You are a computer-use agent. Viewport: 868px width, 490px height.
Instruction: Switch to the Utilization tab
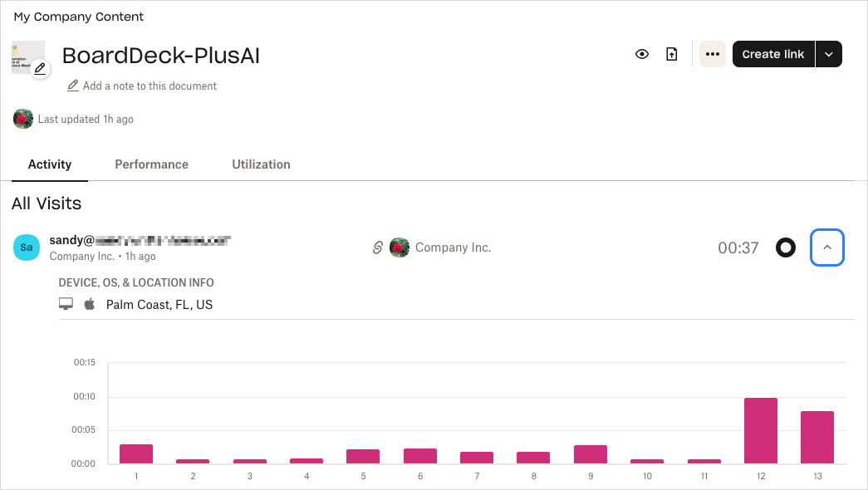(x=261, y=164)
